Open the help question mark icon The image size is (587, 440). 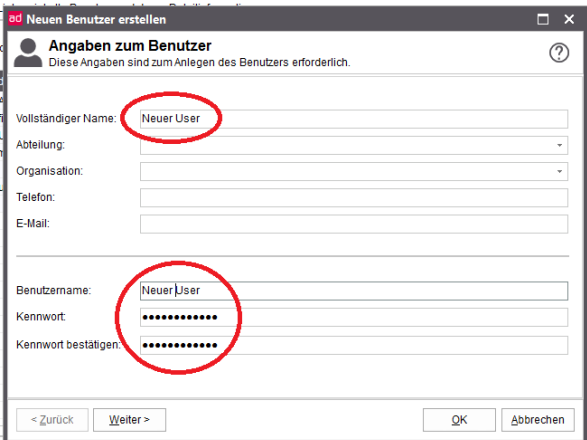point(559,53)
